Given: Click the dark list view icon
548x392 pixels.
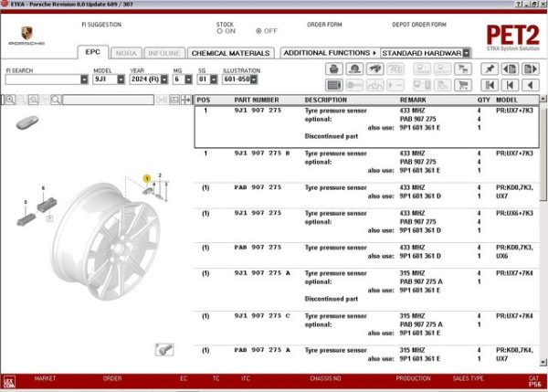Looking at the screenshot, I should coord(333,85).
